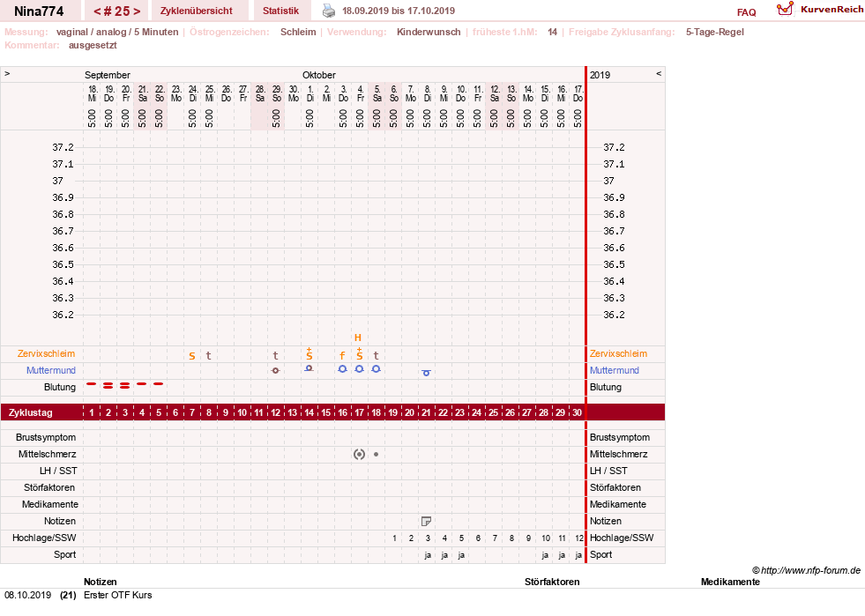Open the nfp-forum.de link

[806, 570]
